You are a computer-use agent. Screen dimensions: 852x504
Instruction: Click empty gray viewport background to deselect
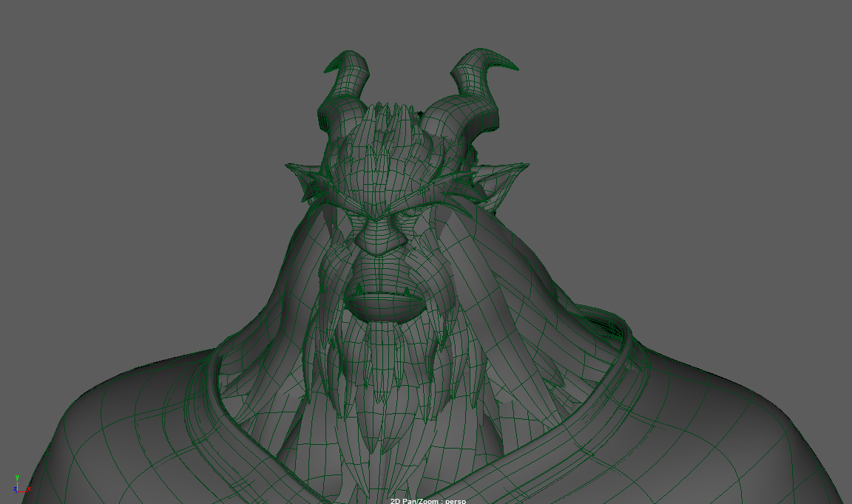pyautogui.click(x=111, y=148)
